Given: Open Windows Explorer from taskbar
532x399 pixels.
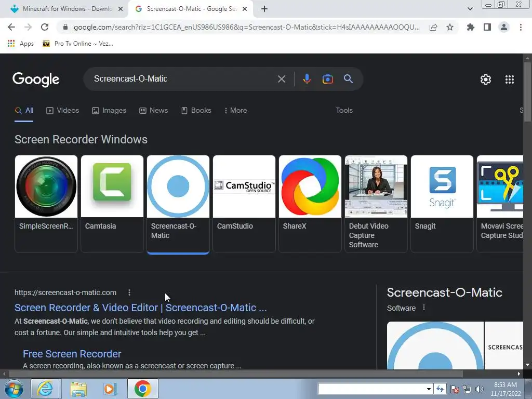Looking at the screenshot, I should coord(78,389).
